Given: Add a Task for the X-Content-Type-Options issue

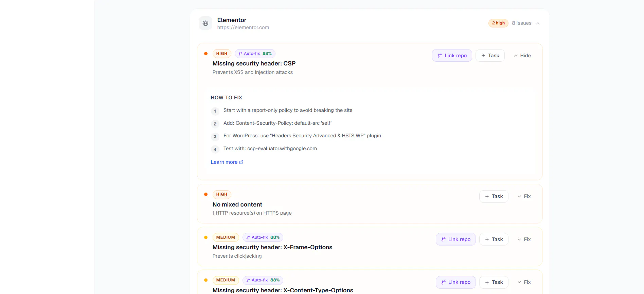Looking at the screenshot, I should point(494,282).
